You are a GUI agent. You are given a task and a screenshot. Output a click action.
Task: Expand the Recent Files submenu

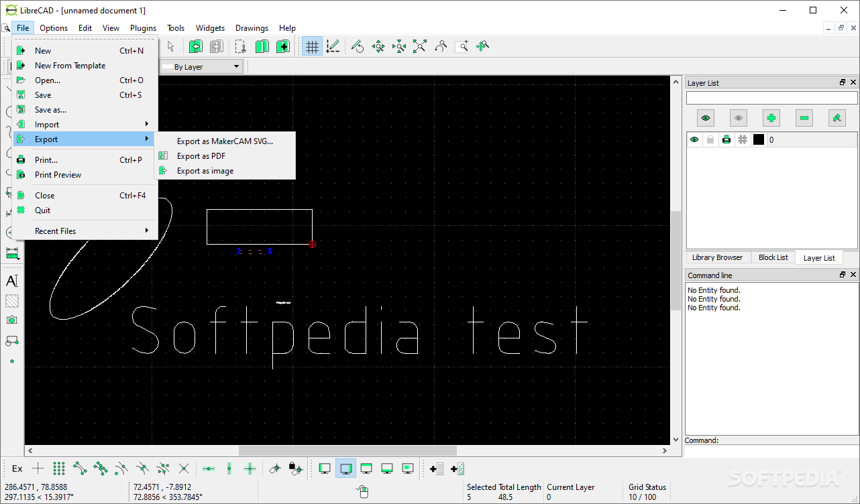[x=85, y=231]
